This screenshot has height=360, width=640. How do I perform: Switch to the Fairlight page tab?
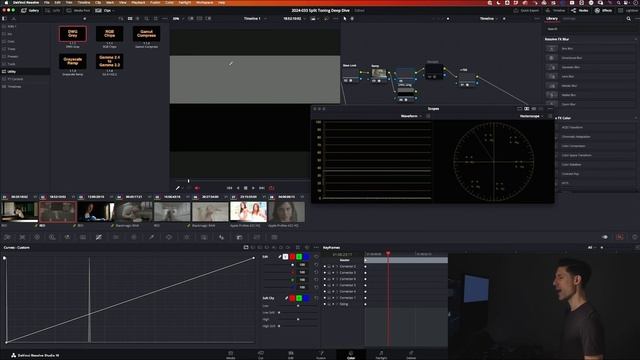(381, 355)
